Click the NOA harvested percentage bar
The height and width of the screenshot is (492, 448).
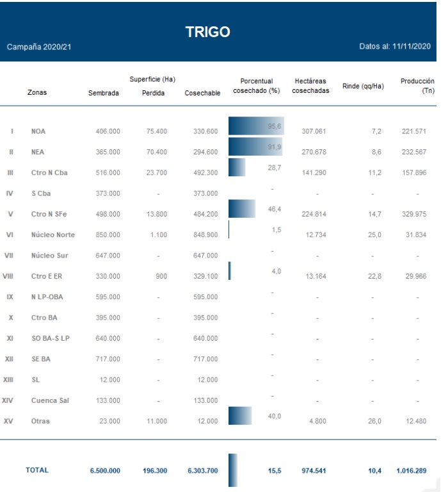256,126
